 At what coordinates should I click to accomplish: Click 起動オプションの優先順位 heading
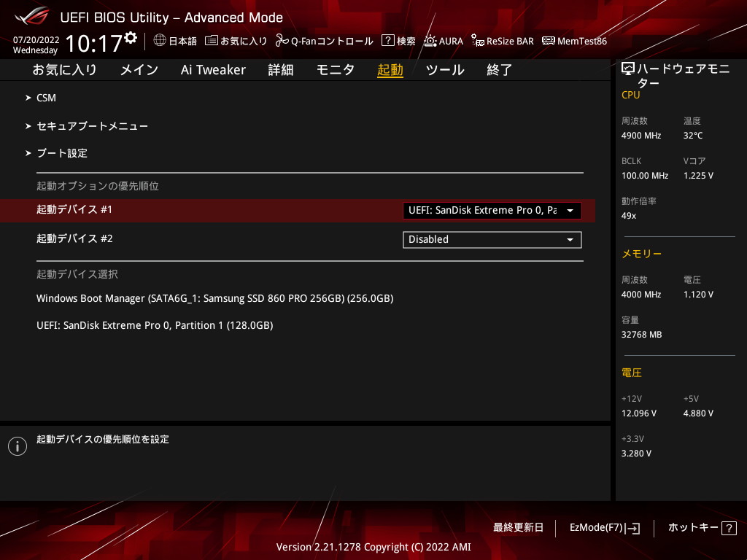(98, 186)
